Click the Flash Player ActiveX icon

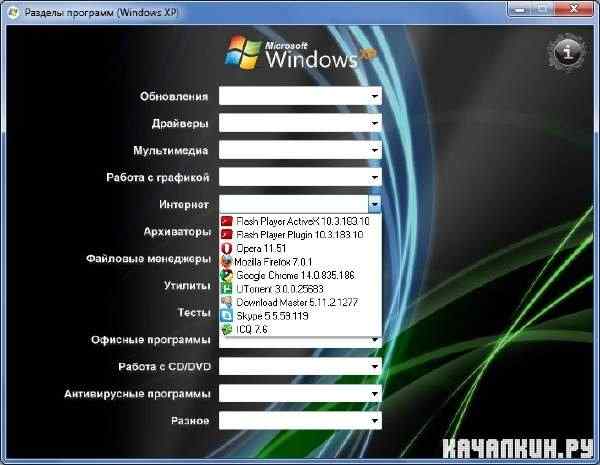coord(227,221)
